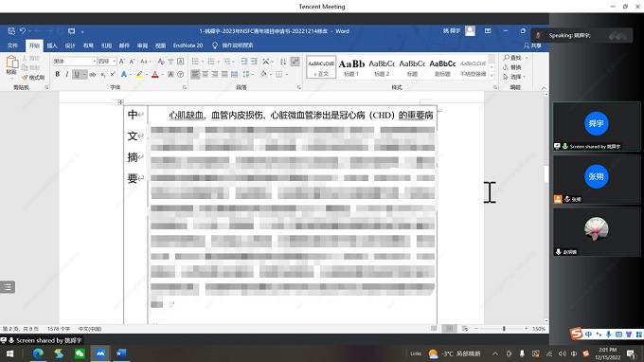Screen dimensions: 644x362
Task: Toggle Bold formatting in the ribbon
Action: tap(58, 74)
